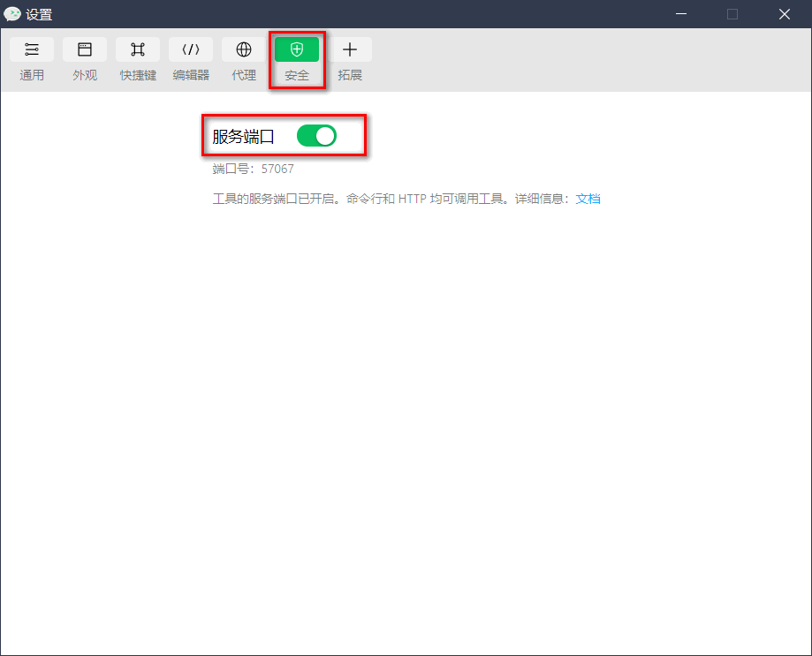Disable the 服务端口 toggle switch
Screen dimensions: 812x656
coord(316,136)
